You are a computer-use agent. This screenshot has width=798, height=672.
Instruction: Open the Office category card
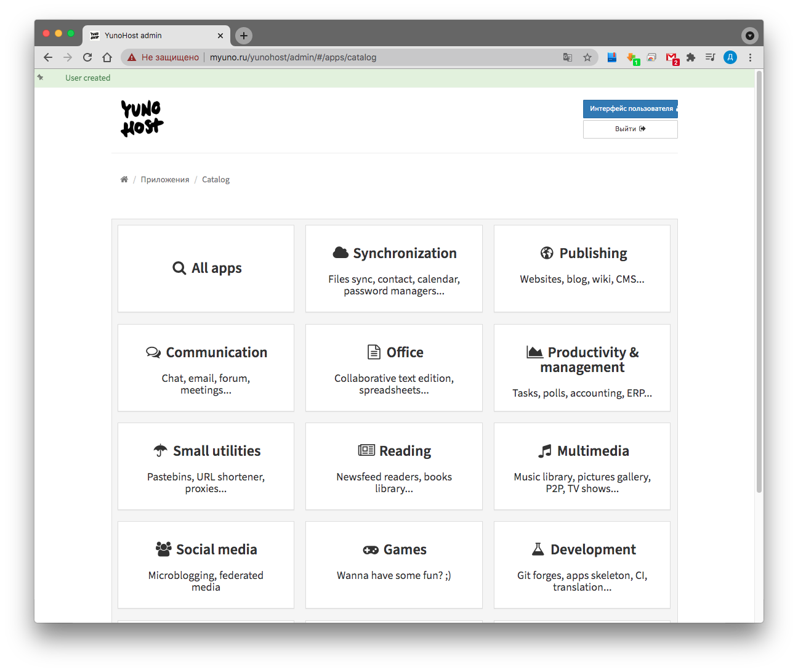click(x=394, y=368)
